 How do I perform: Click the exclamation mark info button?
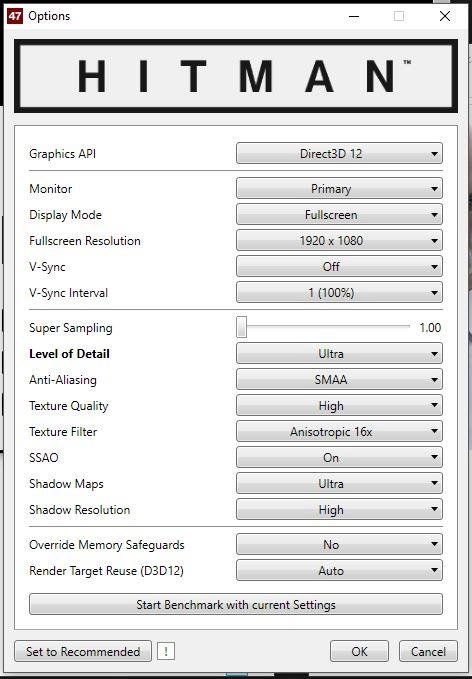coord(166,651)
